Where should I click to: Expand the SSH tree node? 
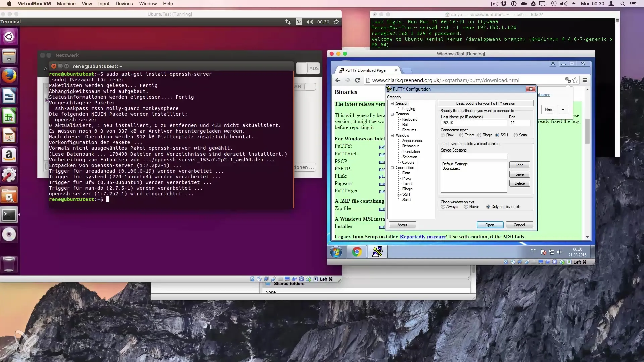click(398, 195)
